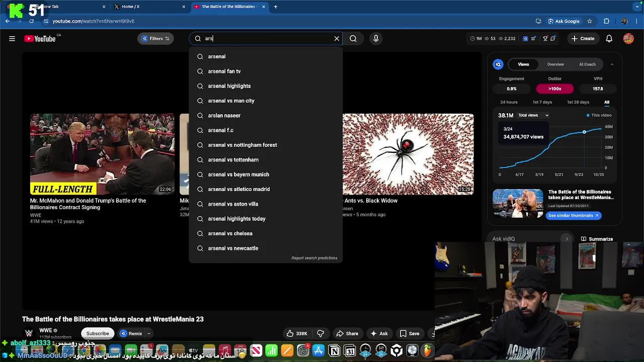Select the 24 hours time range

tap(509, 102)
